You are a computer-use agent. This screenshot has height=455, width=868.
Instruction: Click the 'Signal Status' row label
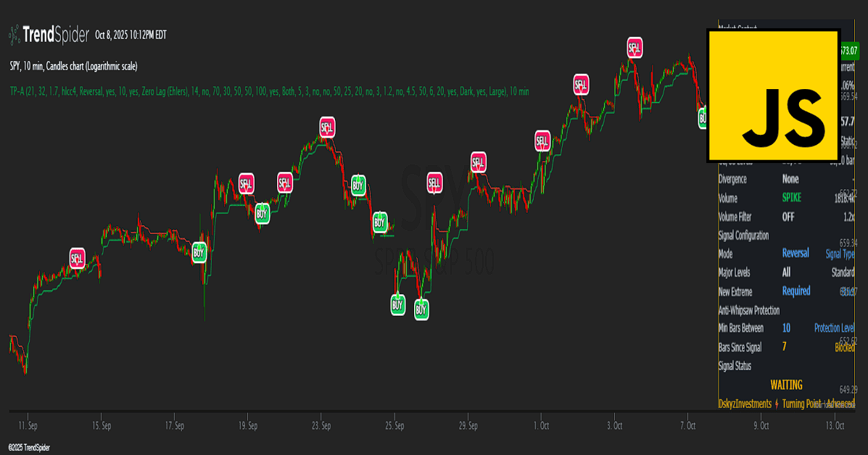735,366
